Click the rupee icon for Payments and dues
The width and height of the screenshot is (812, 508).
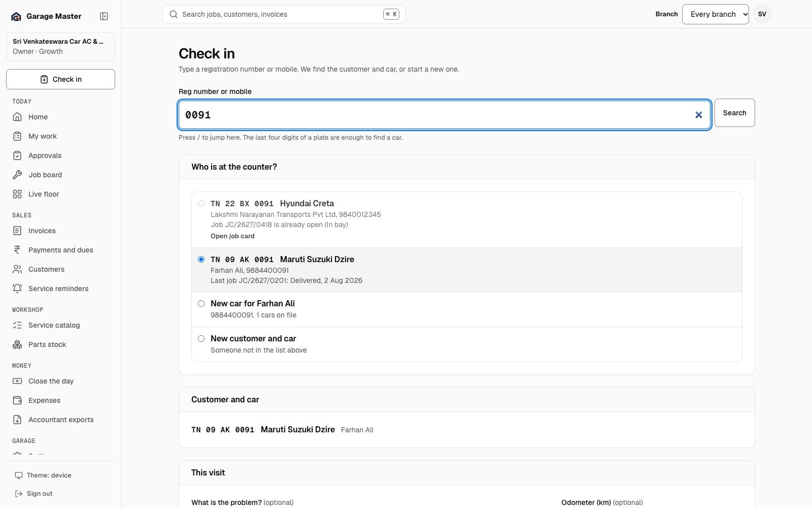(17, 250)
